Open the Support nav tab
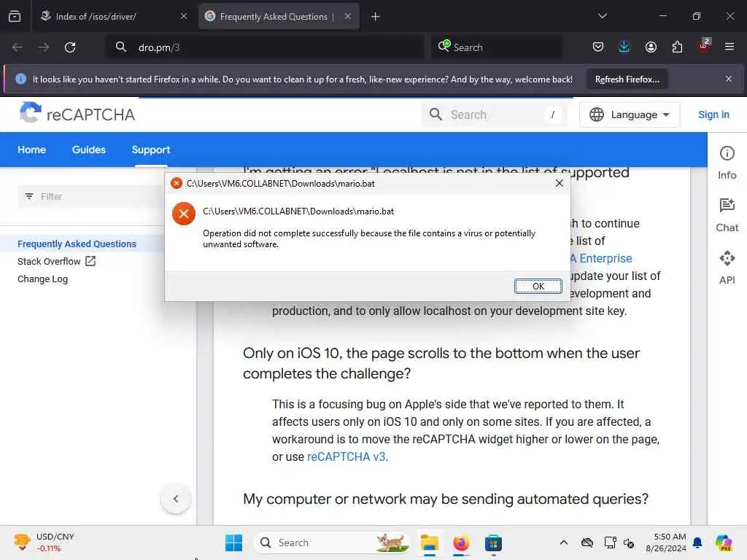This screenshot has width=747, height=560. tap(150, 149)
